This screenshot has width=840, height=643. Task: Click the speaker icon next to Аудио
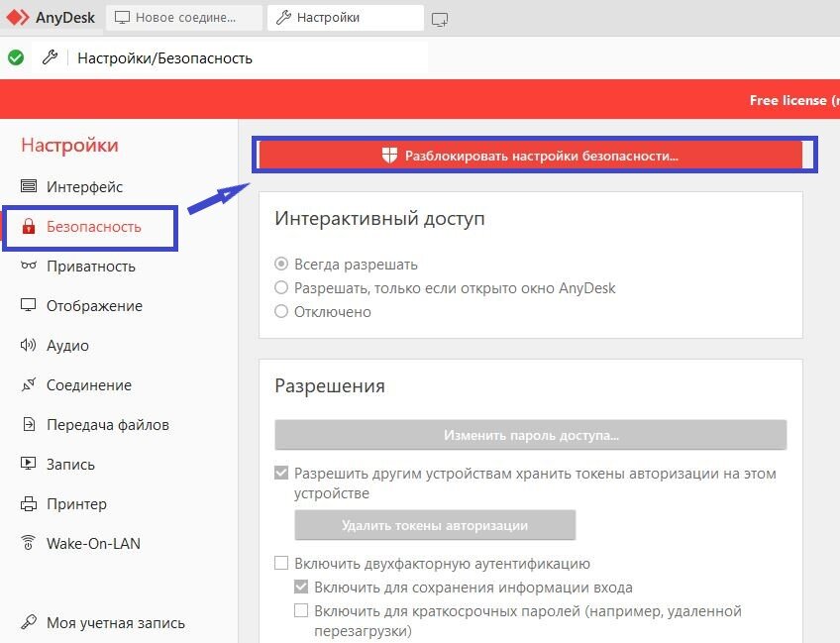[29, 345]
